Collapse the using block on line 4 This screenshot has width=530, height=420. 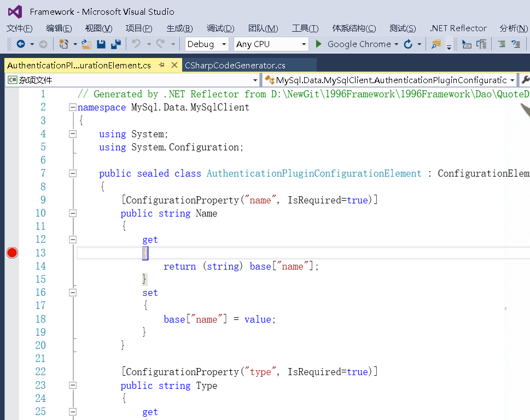pos(72,134)
